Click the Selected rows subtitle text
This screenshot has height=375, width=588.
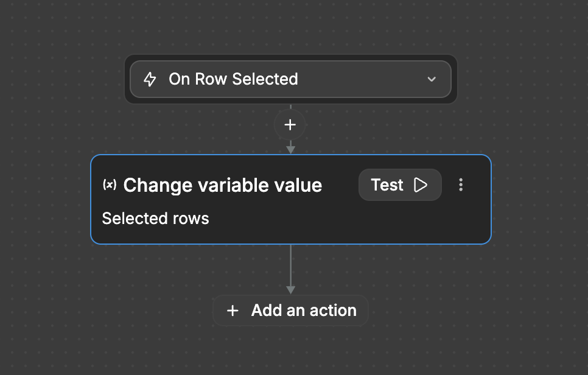[155, 218]
